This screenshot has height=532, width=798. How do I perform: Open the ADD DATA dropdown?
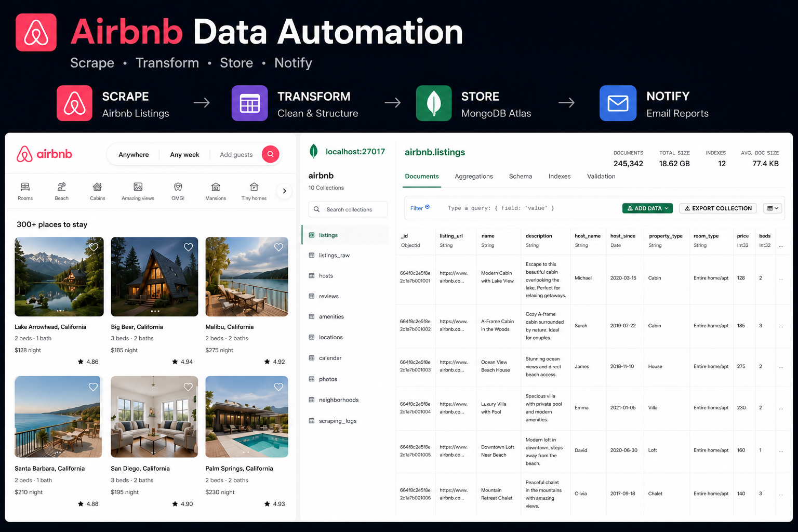pyautogui.click(x=647, y=208)
